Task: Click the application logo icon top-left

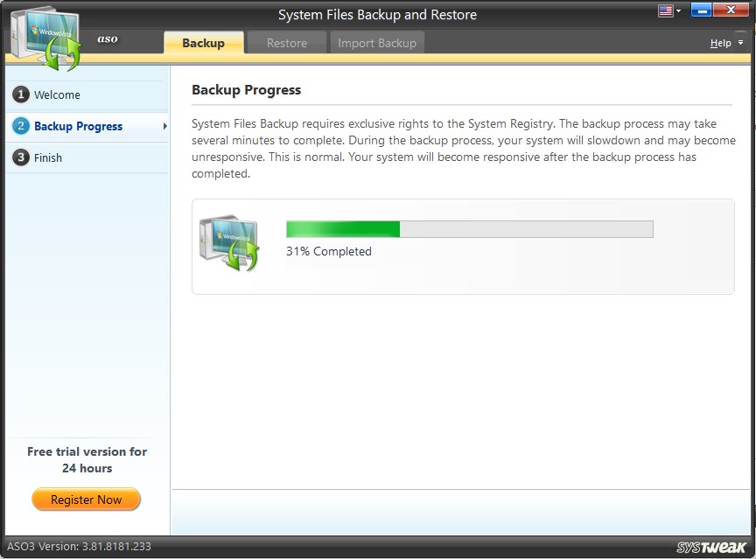Action: pyautogui.click(x=44, y=33)
